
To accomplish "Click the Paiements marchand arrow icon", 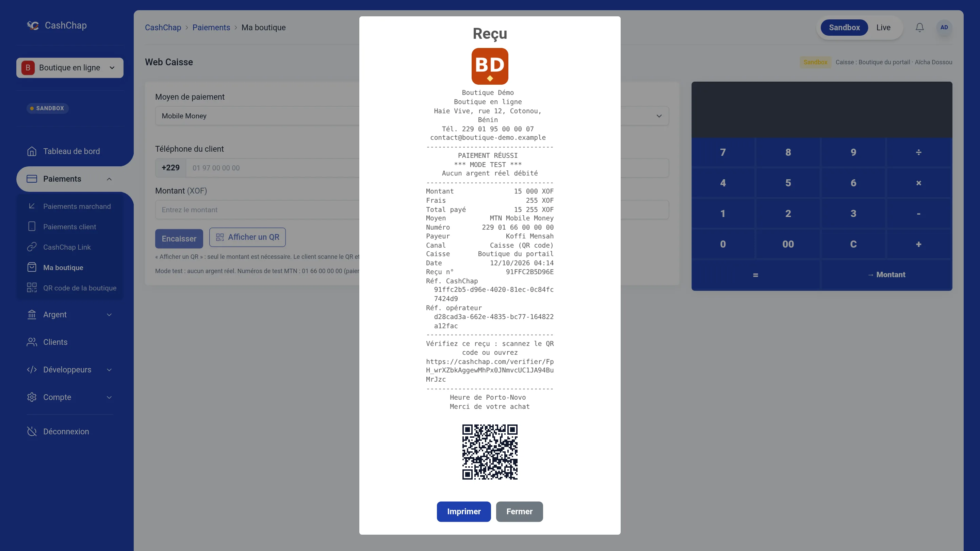I will point(32,206).
